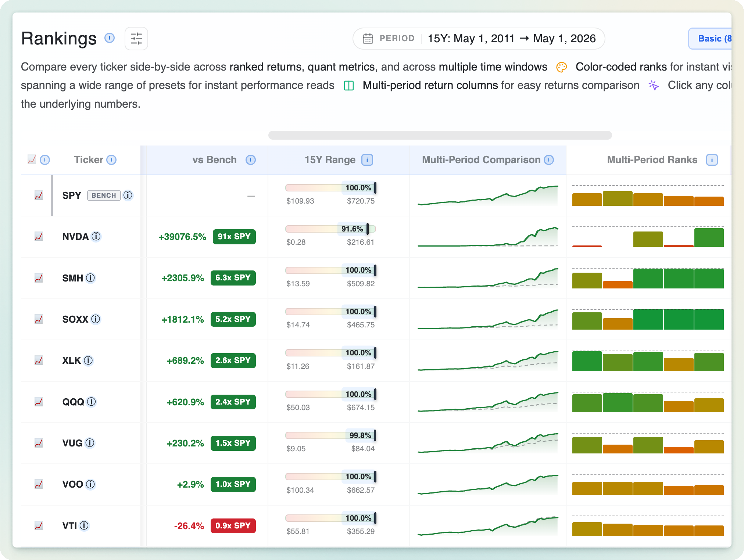Toggle the chart icon for QQQ row
This screenshot has height=560, width=744.
39,402
